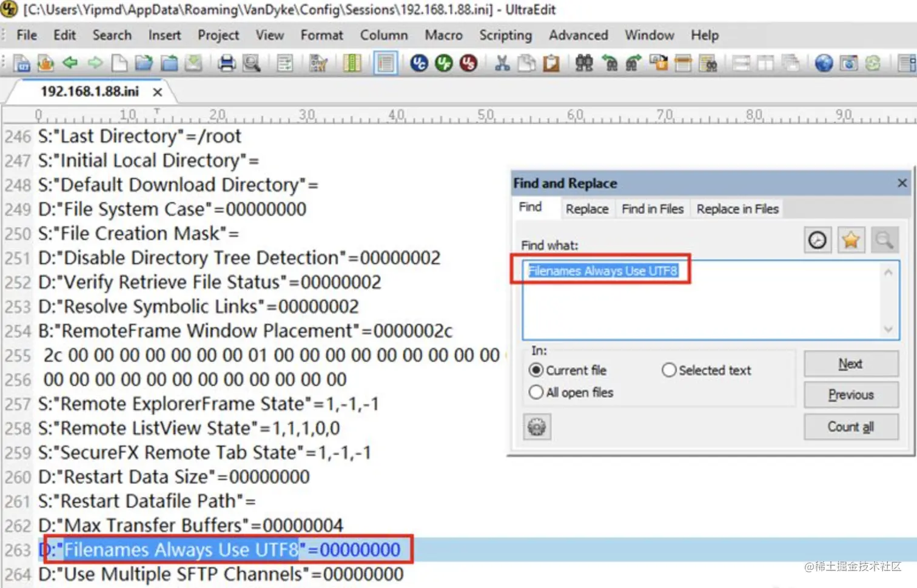Click the red US toolbar icon
The image size is (917, 588).
[x=468, y=62]
